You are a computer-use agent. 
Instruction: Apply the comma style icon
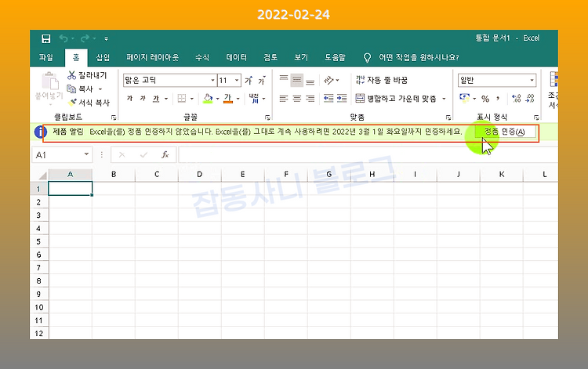pos(498,99)
